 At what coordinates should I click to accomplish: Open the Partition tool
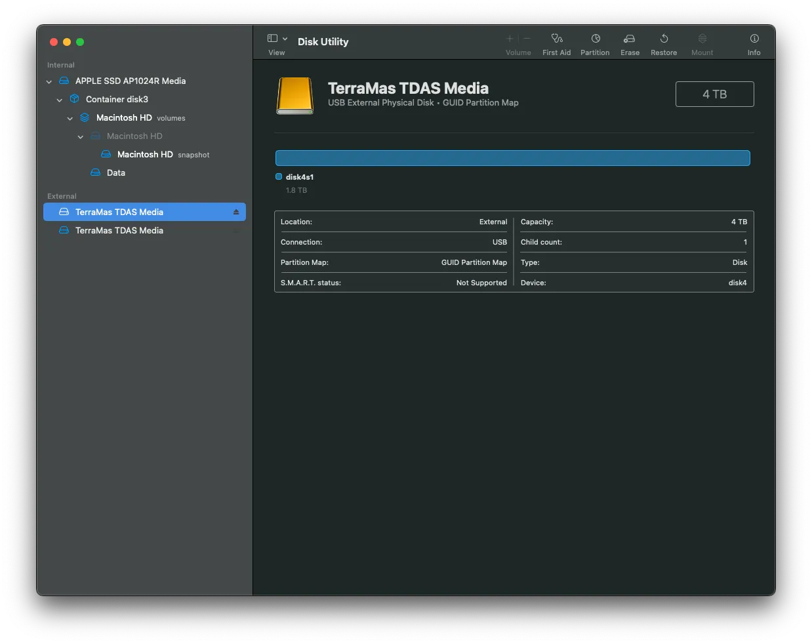pyautogui.click(x=595, y=39)
